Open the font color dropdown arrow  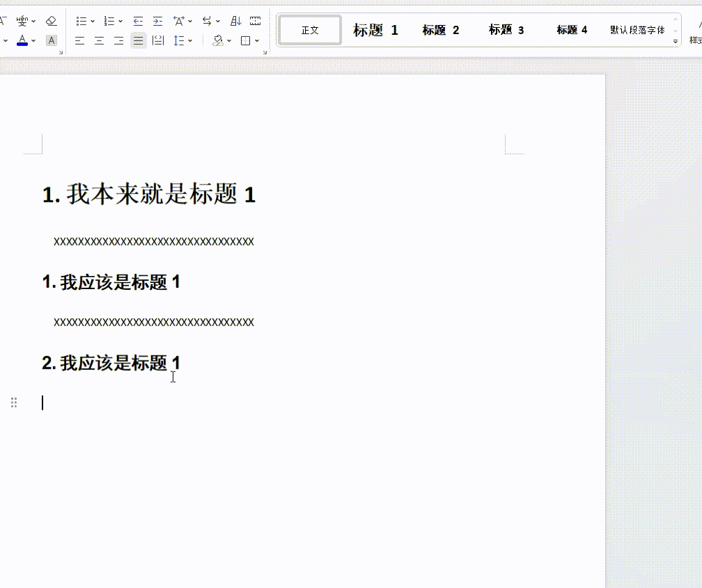tap(33, 40)
